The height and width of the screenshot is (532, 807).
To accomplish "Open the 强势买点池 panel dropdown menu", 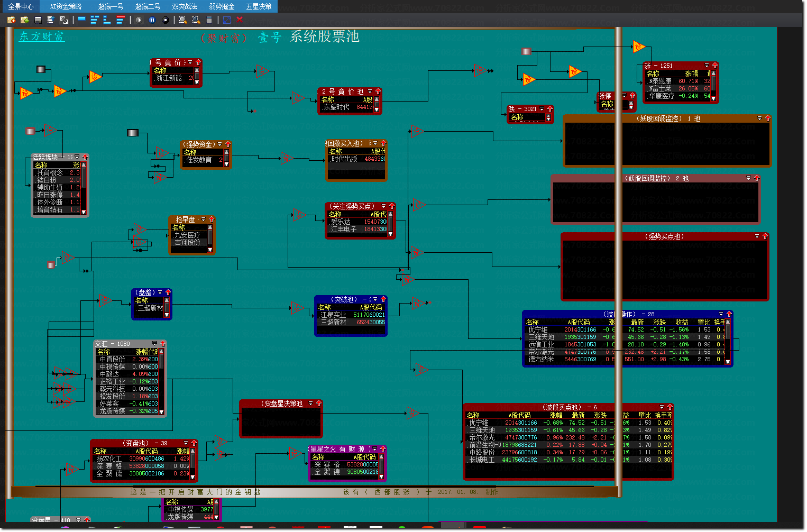I will pos(757,236).
